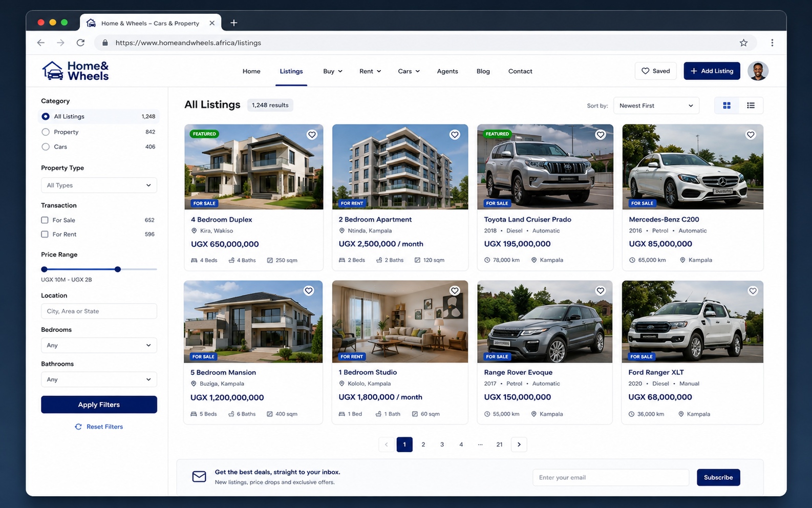Heart the Toyota Land Cruiser Prado listing
This screenshot has width=812, height=508.
pyautogui.click(x=601, y=135)
